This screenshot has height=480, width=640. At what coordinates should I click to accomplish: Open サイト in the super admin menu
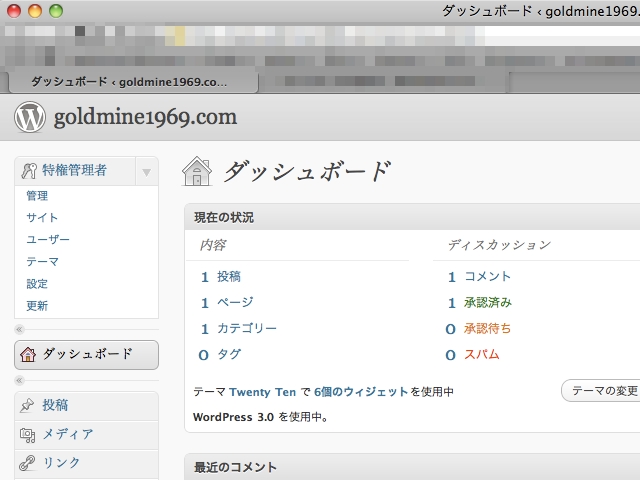tap(42, 218)
